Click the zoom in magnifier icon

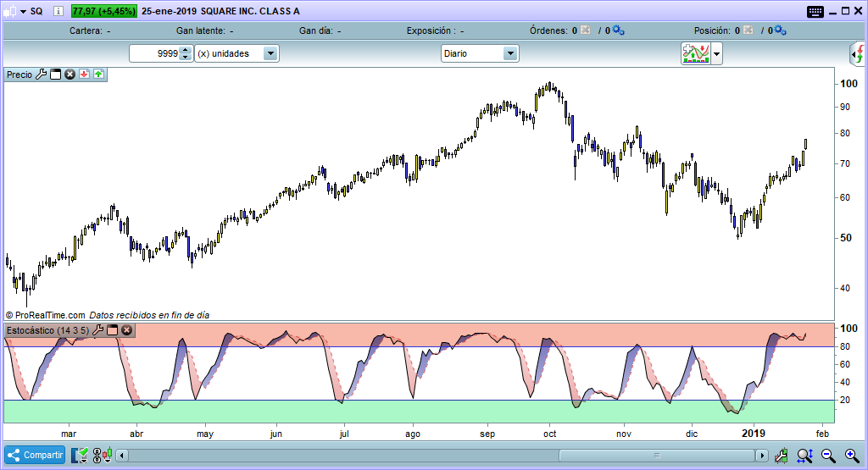(852, 456)
